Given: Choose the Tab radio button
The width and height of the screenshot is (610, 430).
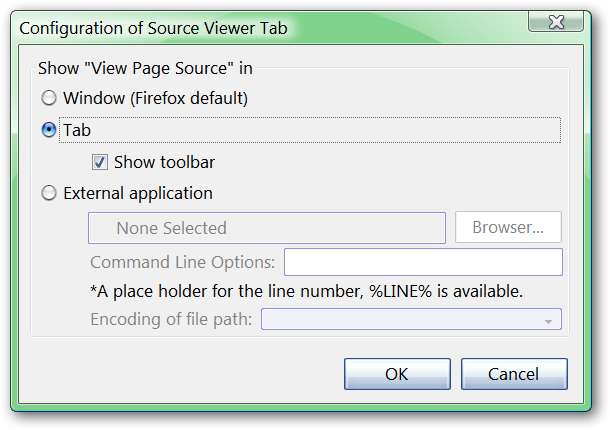Looking at the screenshot, I should pyautogui.click(x=49, y=130).
